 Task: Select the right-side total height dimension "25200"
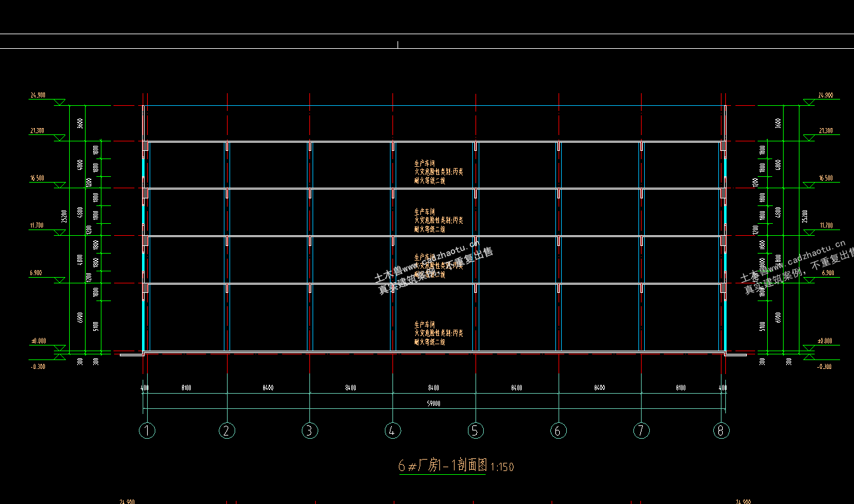pos(805,217)
